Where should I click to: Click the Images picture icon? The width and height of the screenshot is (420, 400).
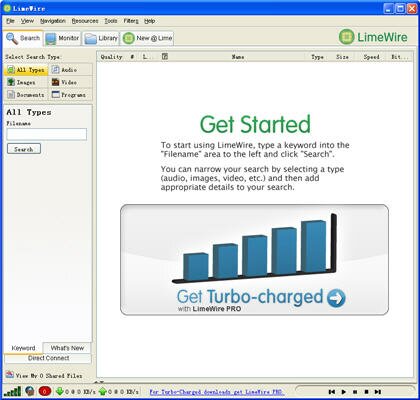(x=11, y=82)
